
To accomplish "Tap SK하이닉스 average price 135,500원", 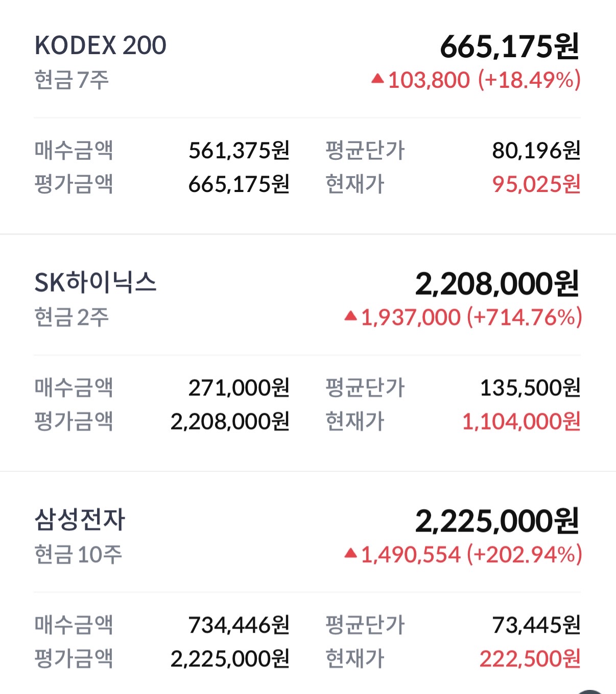I will 530,388.
